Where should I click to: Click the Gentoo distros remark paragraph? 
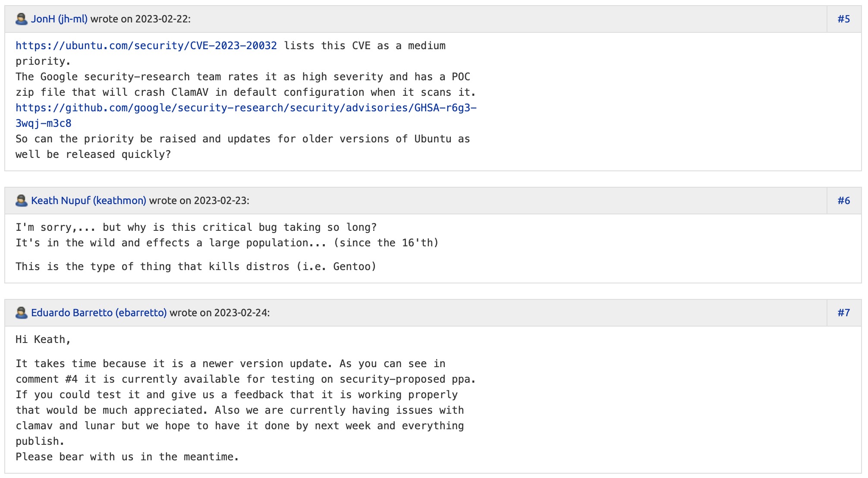(x=196, y=267)
